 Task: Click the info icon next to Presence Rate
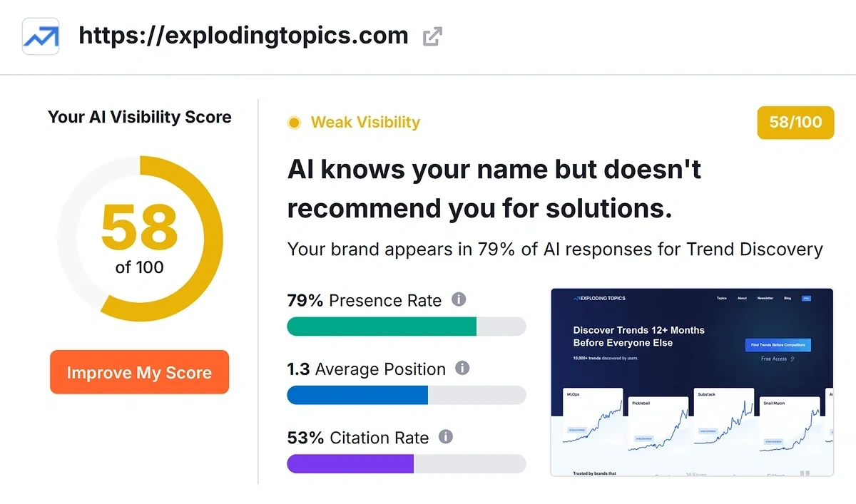click(x=460, y=299)
